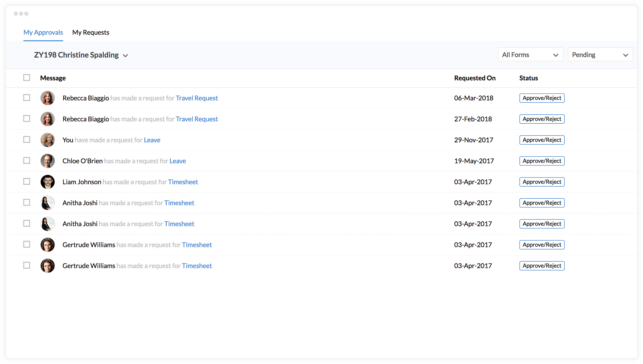Open the Travel Request link dated 27-Feb-2018
Viewport: 643px width, 364px height.
pyautogui.click(x=197, y=119)
